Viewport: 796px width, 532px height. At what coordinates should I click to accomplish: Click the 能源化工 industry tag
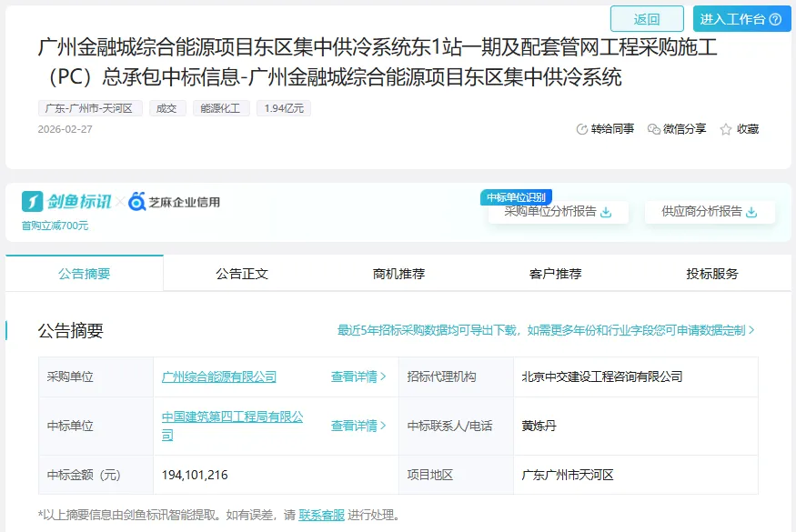(221, 108)
